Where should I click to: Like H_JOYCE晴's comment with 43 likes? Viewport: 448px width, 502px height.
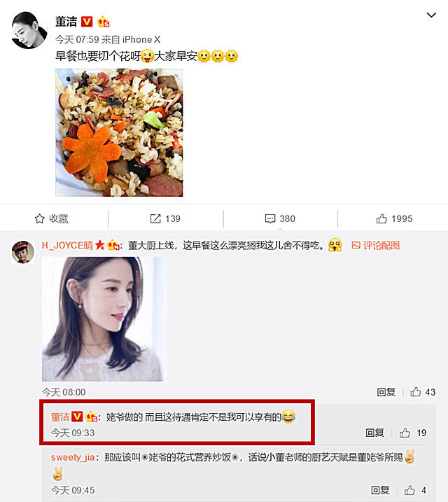[416, 391]
